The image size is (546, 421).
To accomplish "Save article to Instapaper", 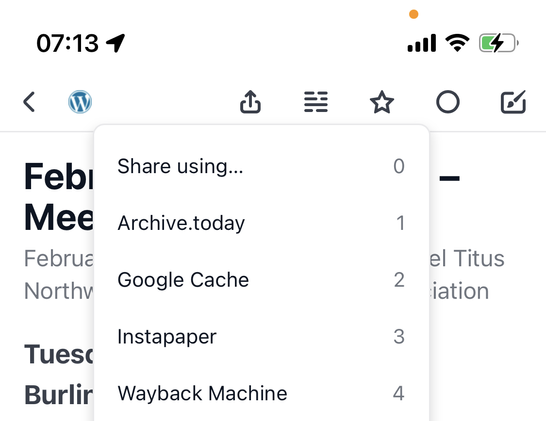I will tap(261, 336).
